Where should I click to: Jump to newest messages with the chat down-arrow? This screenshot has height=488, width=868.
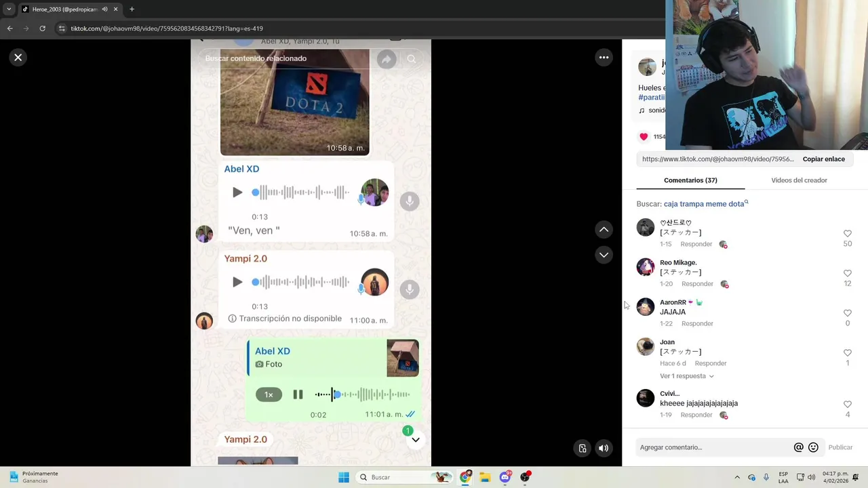[416, 440]
